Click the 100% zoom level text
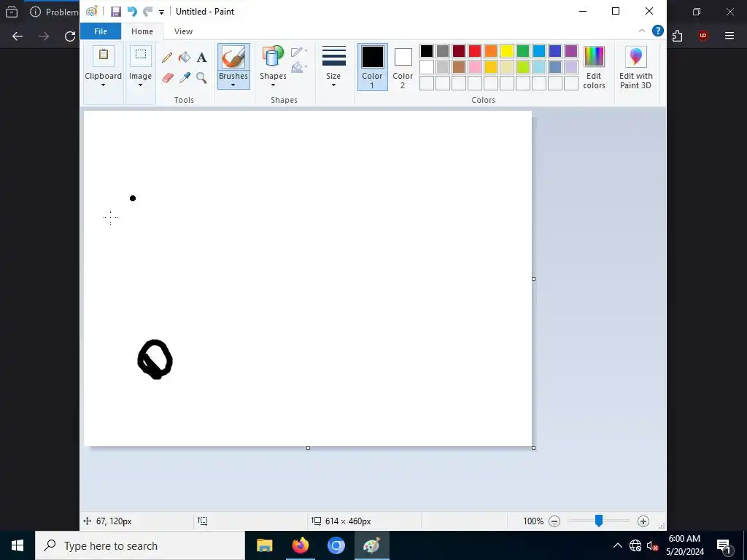The height and width of the screenshot is (560, 747). [x=533, y=521]
